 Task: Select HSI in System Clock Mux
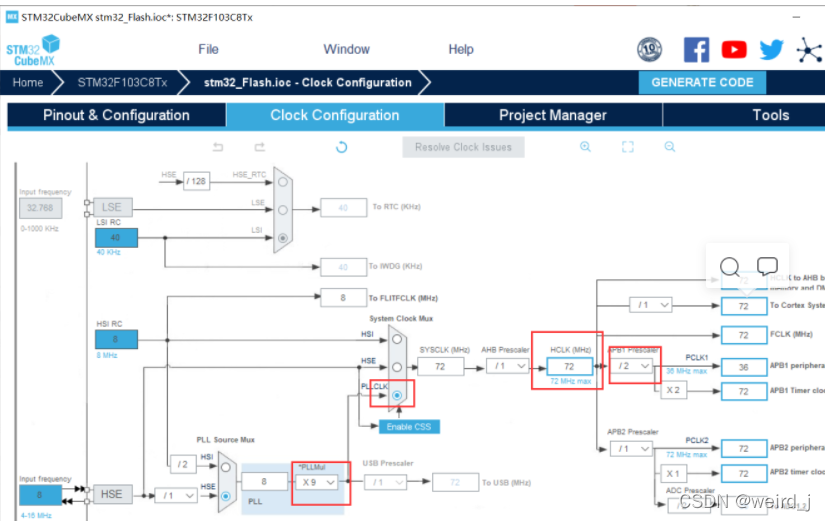point(397,339)
